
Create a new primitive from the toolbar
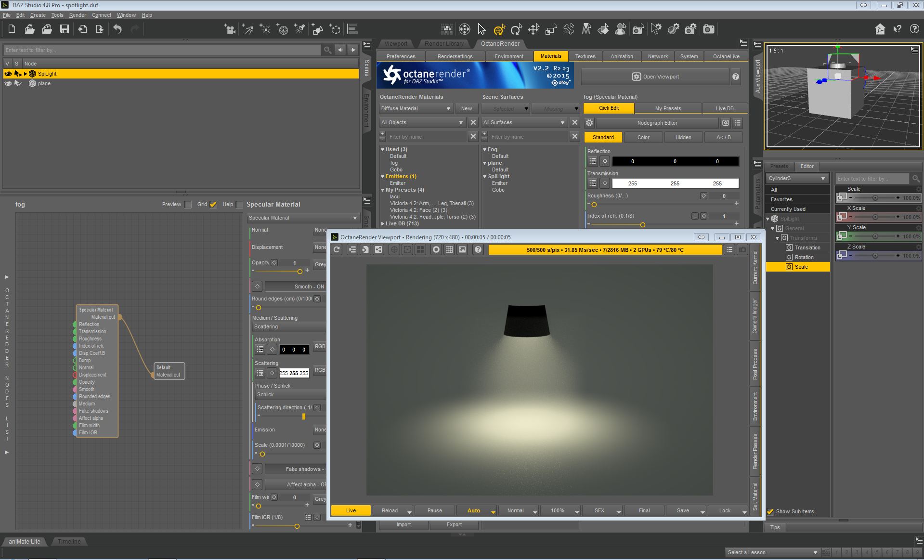317,29
